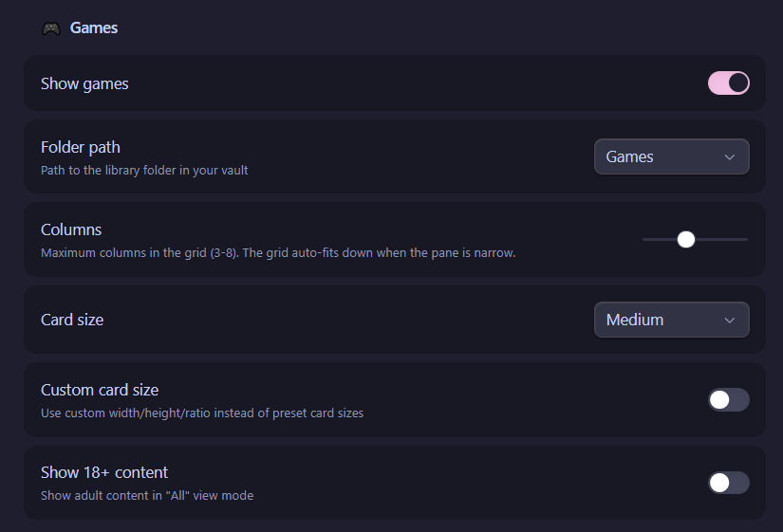Click the Games section heading
This screenshot has width=783, height=532.
94,28
